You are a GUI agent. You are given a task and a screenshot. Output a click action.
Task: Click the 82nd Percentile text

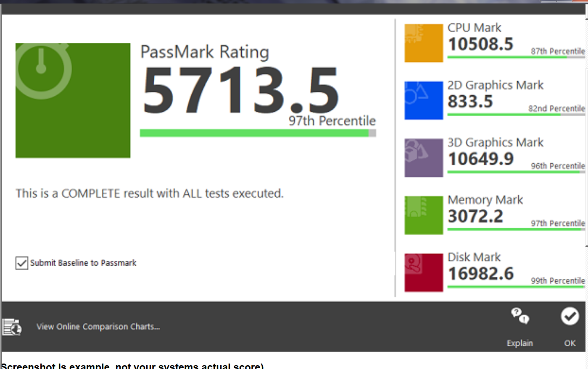(557, 109)
